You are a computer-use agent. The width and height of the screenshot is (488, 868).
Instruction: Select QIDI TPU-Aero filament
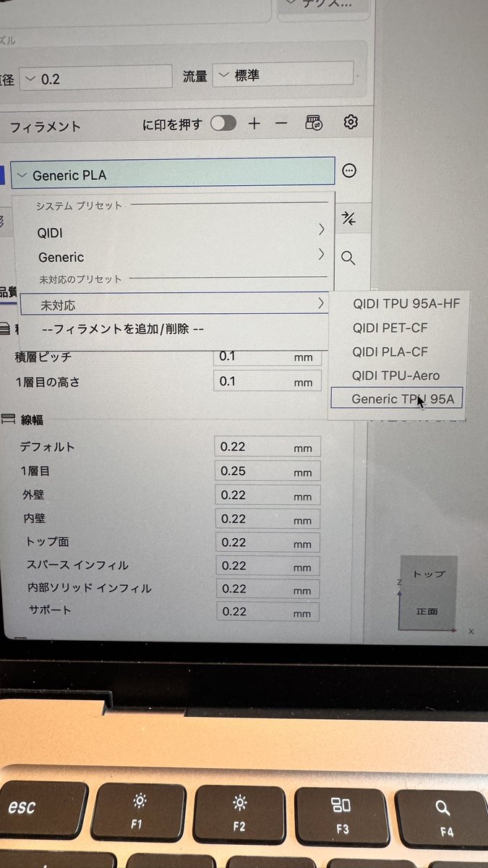pyautogui.click(x=396, y=375)
